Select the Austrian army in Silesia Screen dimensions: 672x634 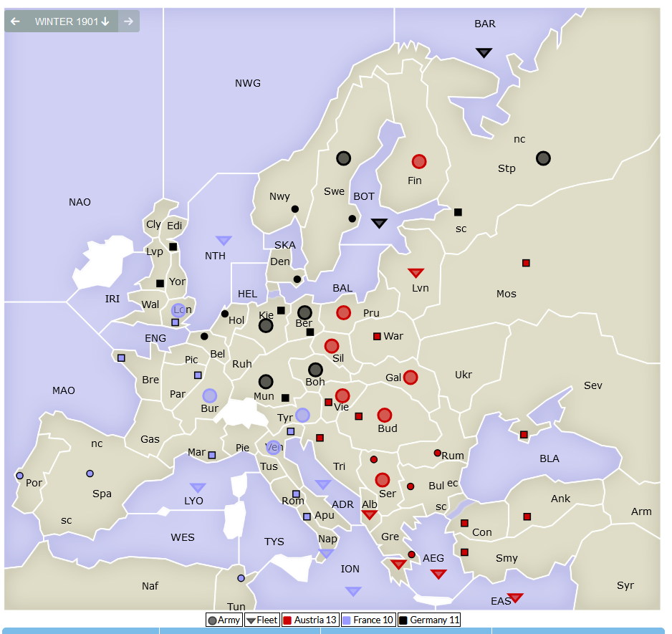332,346
